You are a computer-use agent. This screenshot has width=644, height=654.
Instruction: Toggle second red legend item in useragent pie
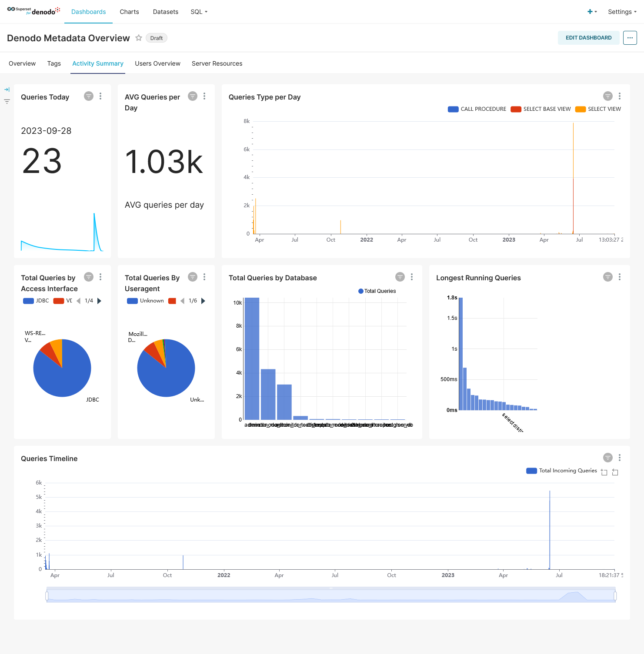click(172, 301)
